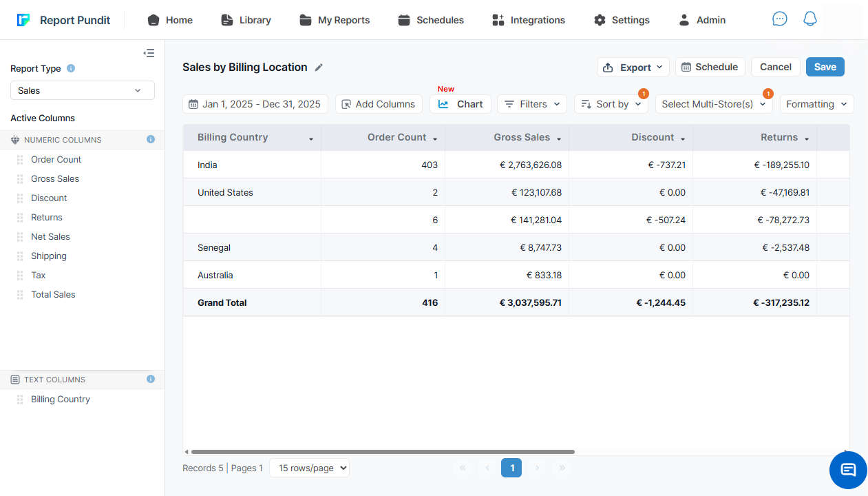Click the pencil icon to edit report title
The image size is (868, 496).
pos(319,68)
